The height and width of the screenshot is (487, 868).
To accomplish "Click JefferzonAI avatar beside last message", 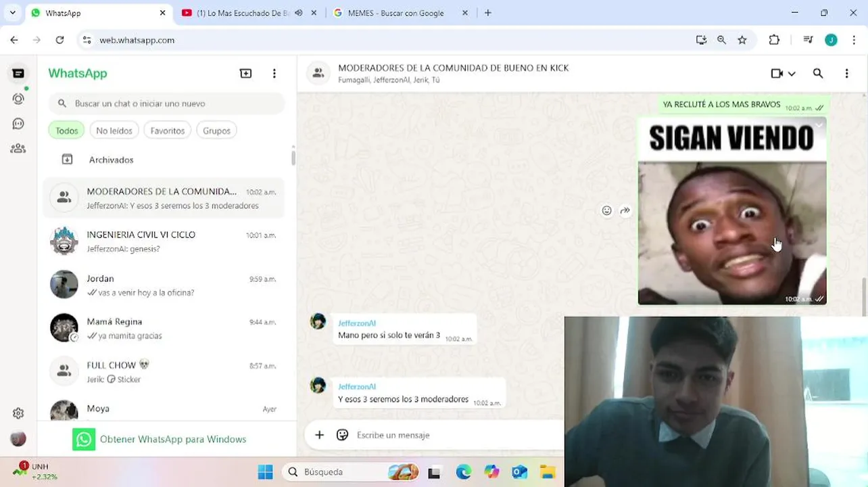I will pyautogui.click(x=318, y=386).
